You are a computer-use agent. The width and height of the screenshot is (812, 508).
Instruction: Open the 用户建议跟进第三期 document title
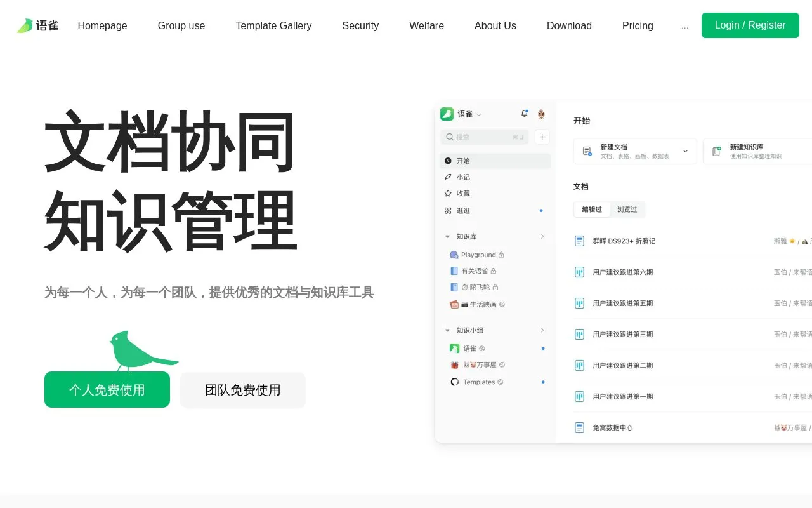tap(623, 335)
